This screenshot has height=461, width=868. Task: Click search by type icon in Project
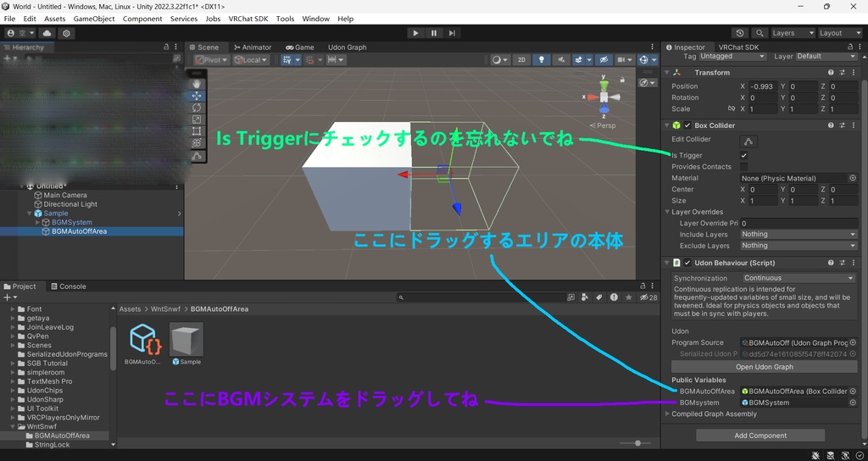585,297
